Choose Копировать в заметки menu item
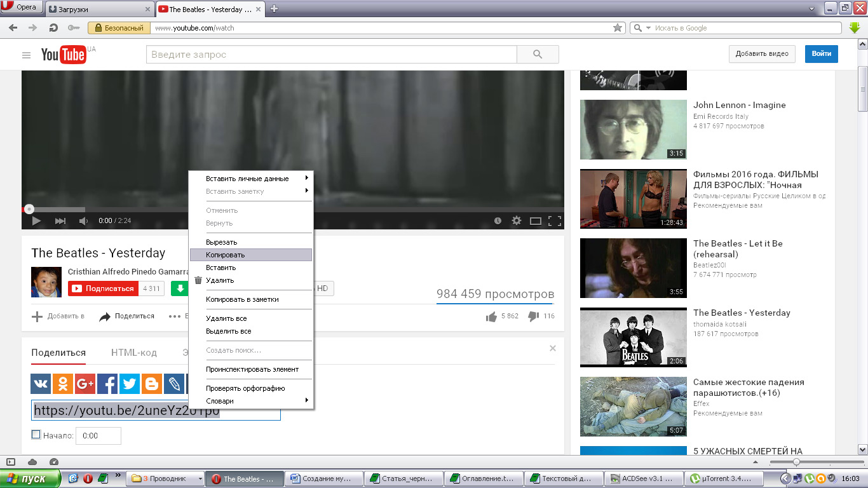The image size is (868, 488). (x=251, y=299)
